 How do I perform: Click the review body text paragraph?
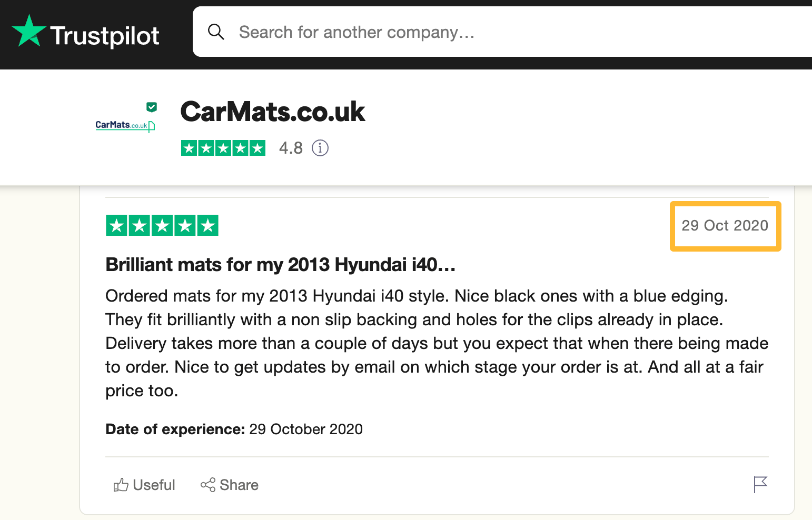pyautogui.click(x=436, y=343)
